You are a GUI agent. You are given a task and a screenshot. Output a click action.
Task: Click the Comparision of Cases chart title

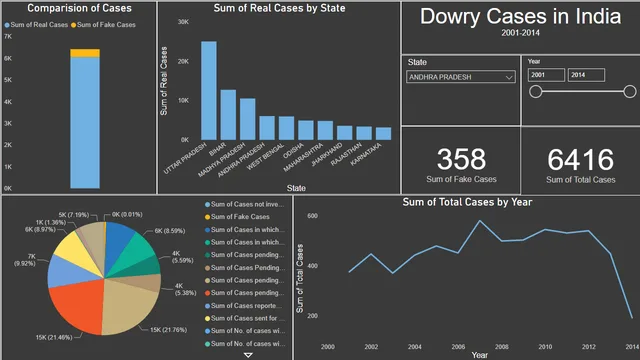(80, 8)
